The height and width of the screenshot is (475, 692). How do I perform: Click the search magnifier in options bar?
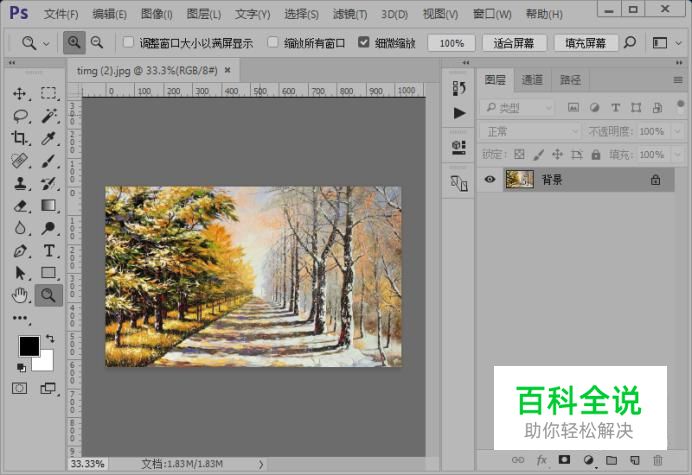[x=629, y=43]
